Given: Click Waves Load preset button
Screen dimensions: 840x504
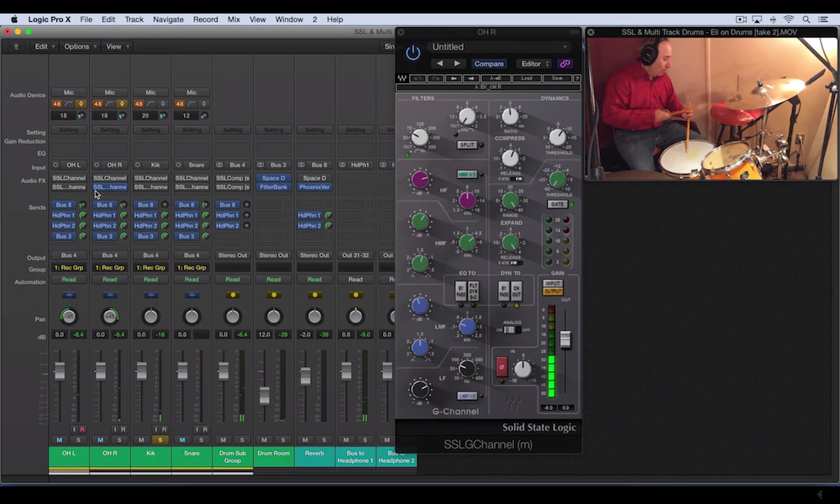Looking at the screenshot, I should [x=527, y=78].
